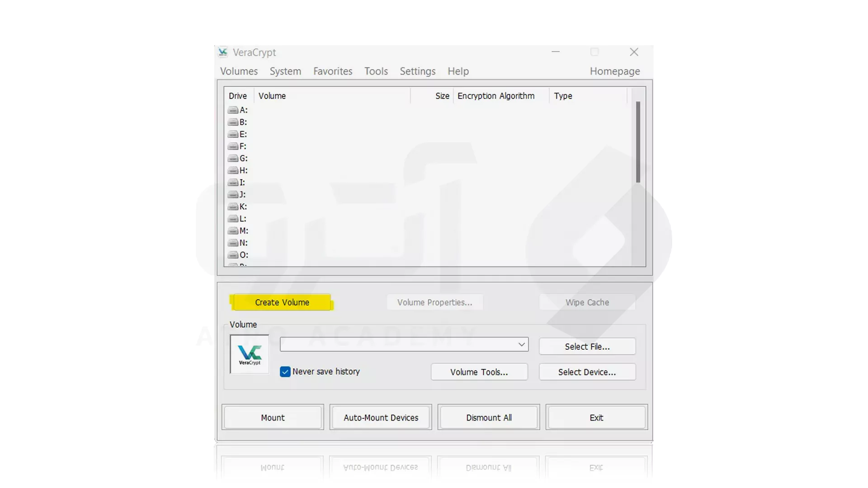Expand the volume path dropdown arrow

click(x=521, y=344)
